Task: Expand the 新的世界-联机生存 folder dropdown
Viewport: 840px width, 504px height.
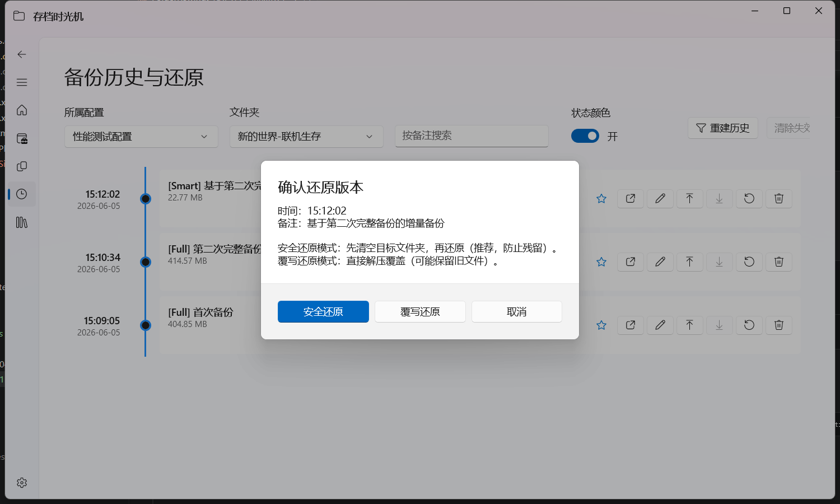Action: point(306,137)
